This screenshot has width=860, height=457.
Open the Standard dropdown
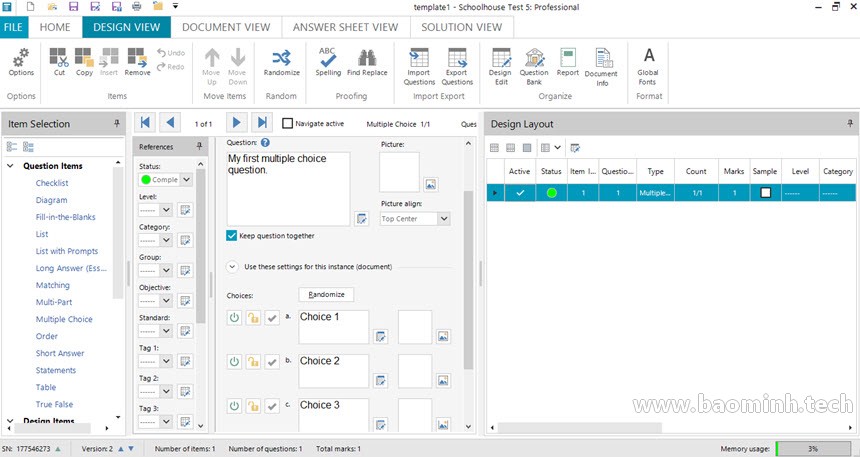[x=166, y=331]
